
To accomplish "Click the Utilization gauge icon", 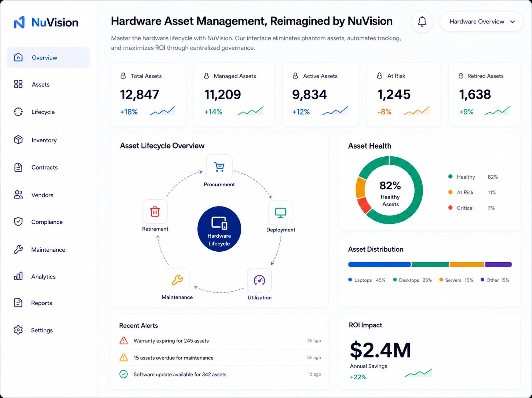I will 259,280.
